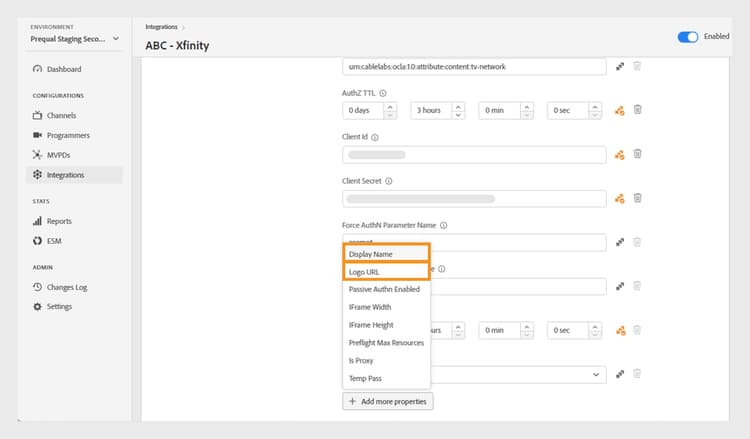Go to Channels in the sidebar

(x=60, y=116)
